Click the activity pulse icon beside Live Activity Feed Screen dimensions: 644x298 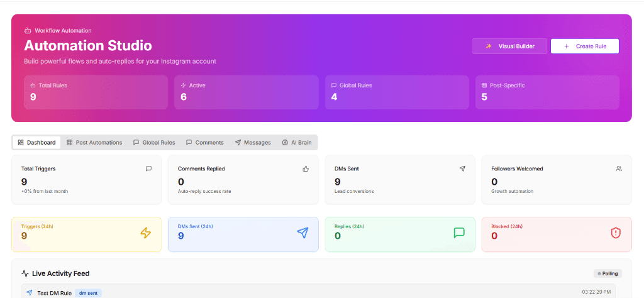tap(25, 273)
